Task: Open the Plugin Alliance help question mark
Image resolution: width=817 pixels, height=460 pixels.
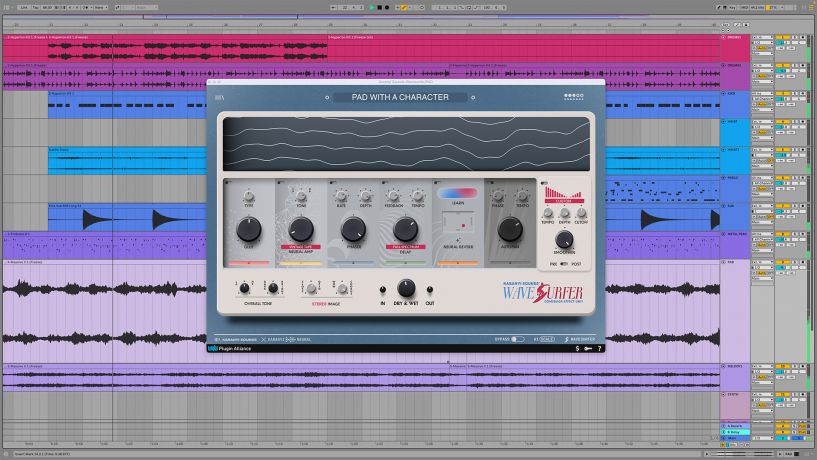Action: pyautogui.click(x=600, y=349)
